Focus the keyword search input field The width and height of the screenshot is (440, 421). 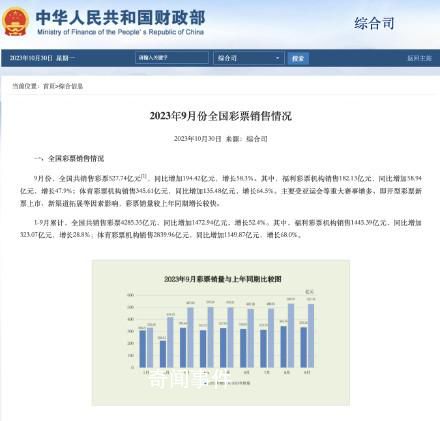172,58
